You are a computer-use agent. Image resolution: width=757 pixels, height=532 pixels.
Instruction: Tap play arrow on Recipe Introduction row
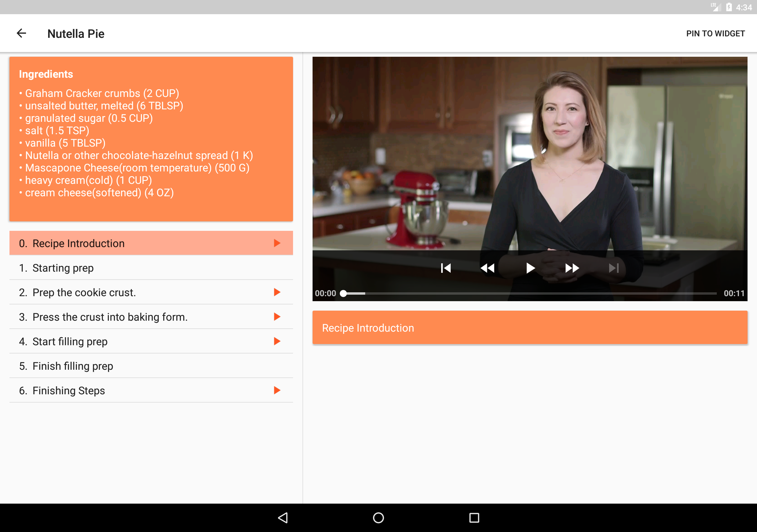click(x=277, y=243)
